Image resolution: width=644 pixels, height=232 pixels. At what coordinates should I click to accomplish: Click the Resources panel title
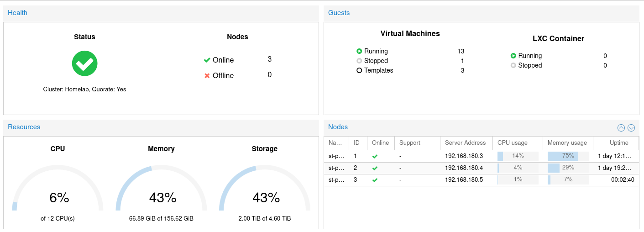24,127
